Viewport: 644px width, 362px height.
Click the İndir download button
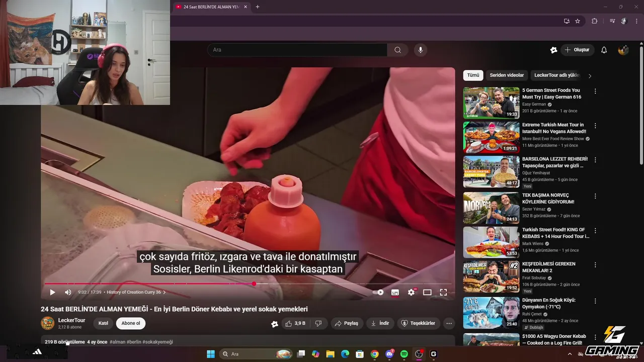coord(380,323)
